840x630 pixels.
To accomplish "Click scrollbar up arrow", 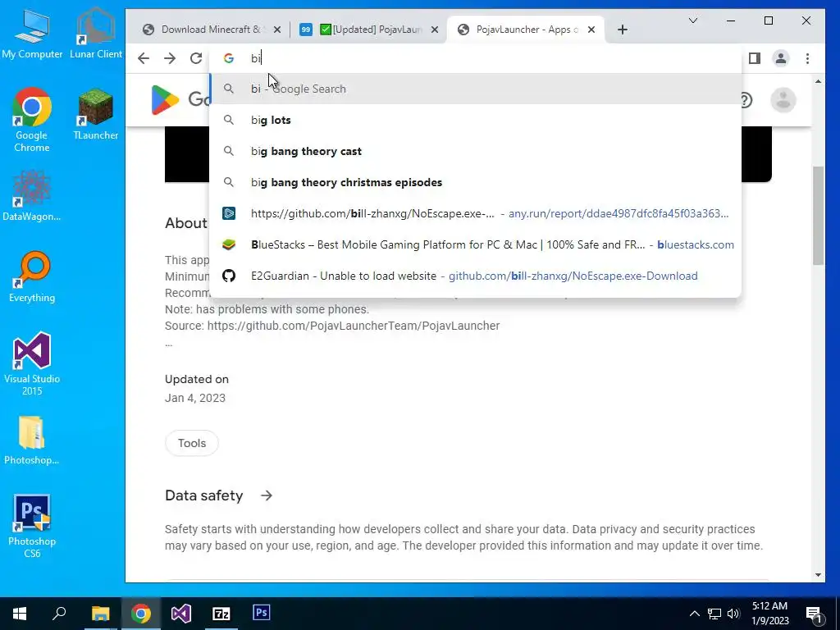I will pos(818,81).
